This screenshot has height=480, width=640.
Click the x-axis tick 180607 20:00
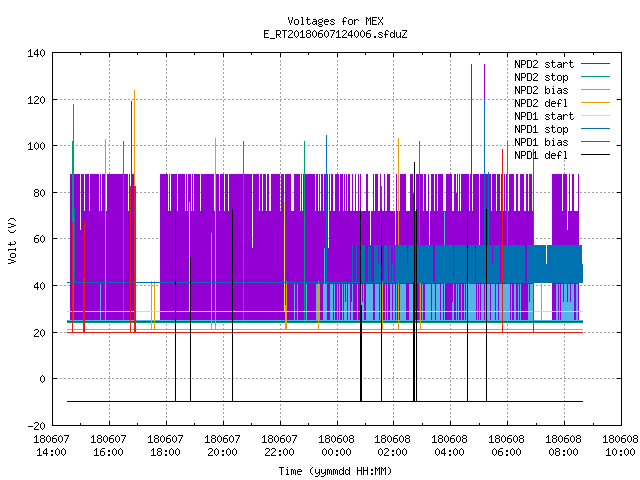click(222, 446)
